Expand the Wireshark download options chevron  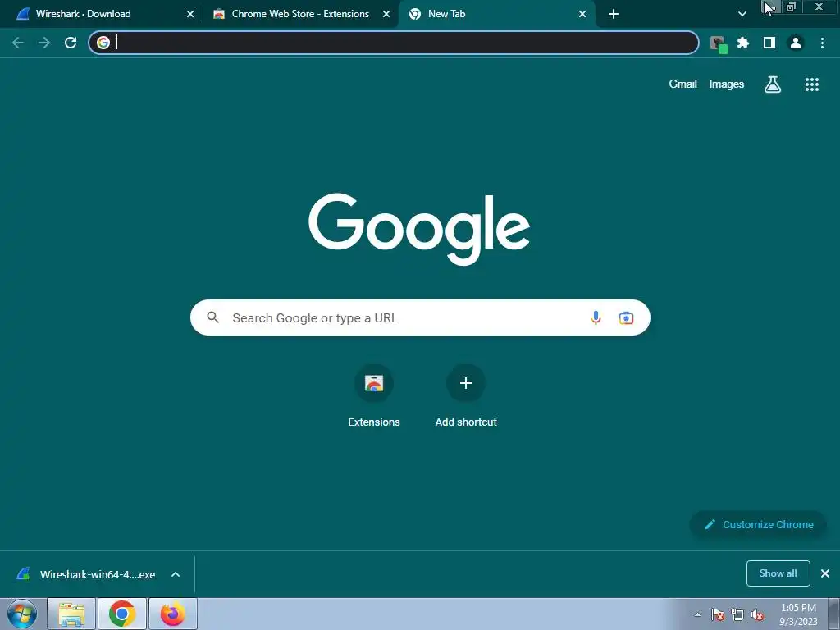point(176,574)
